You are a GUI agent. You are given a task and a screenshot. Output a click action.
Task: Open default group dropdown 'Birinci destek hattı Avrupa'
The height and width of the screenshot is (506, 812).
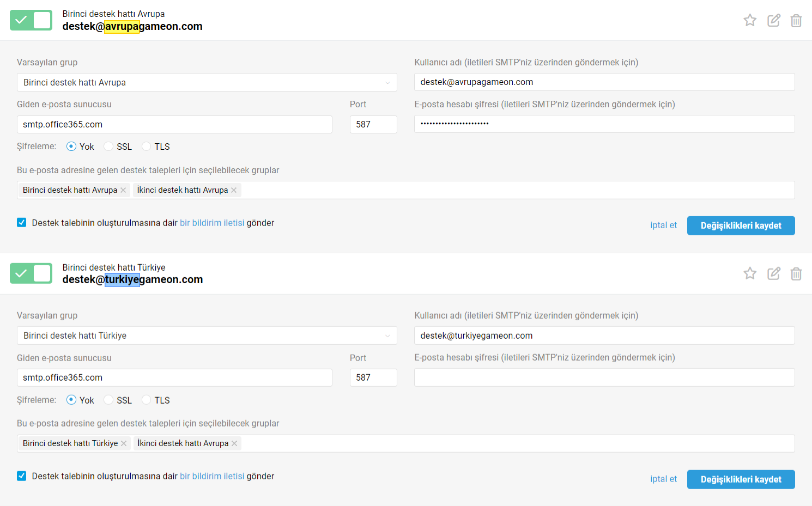[207, 82]
